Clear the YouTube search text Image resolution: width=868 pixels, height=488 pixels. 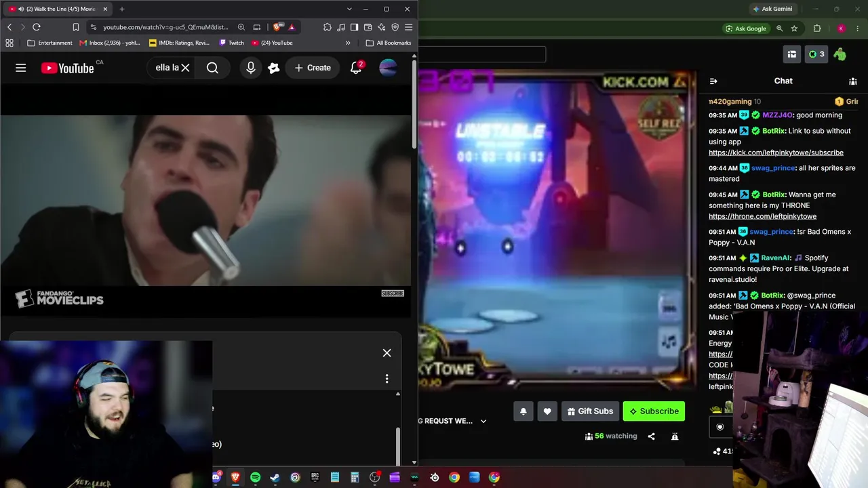coord(185,68)
